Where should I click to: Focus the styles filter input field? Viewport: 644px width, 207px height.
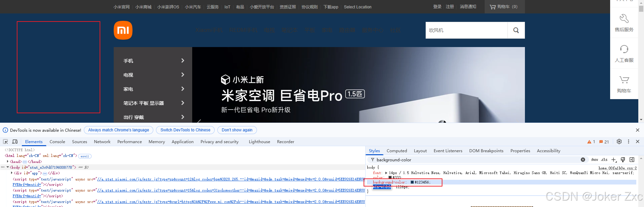coord(478,160)
